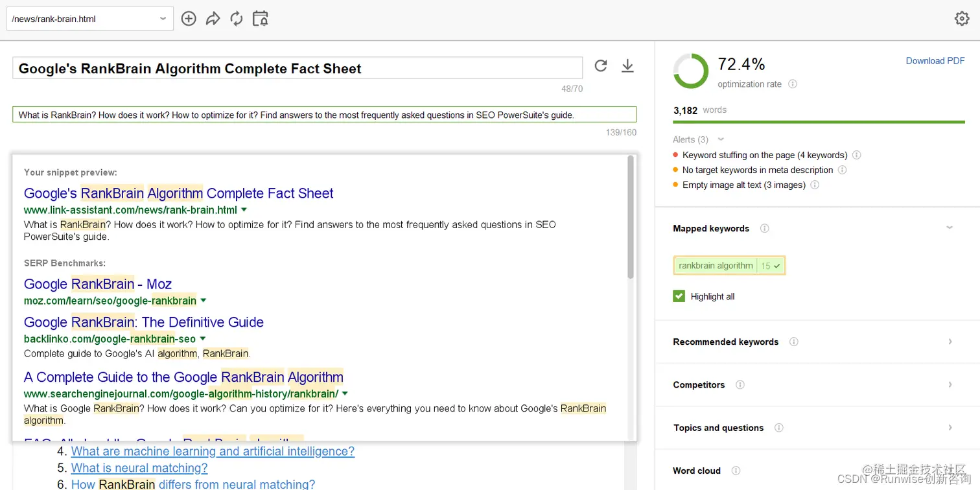Click info icon for empty image alt text
This screenshot has height=490, width=980.
pos(815,185)
